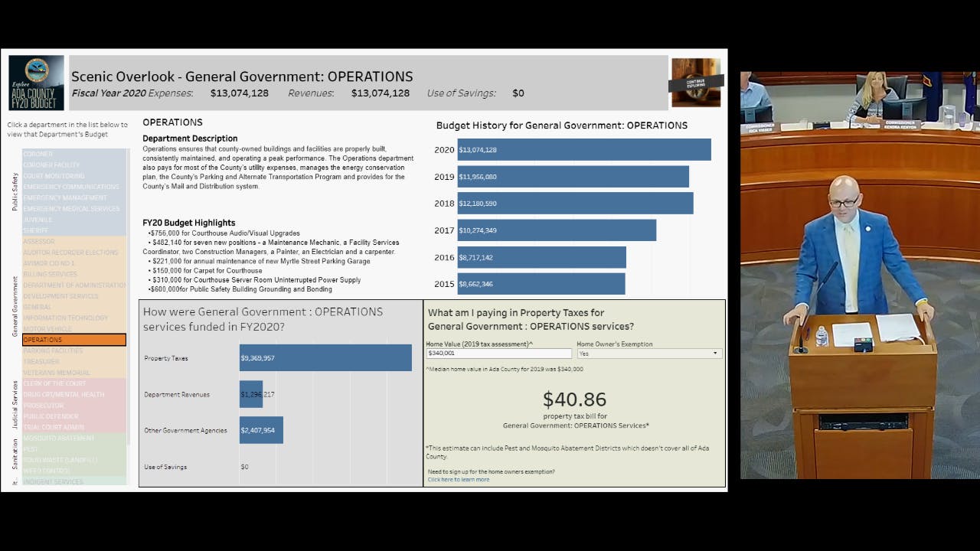This screenshot has width=980, height=551.
Task: Select SOLID WASTE (LANDFILL) department
Action: point(74,460)
